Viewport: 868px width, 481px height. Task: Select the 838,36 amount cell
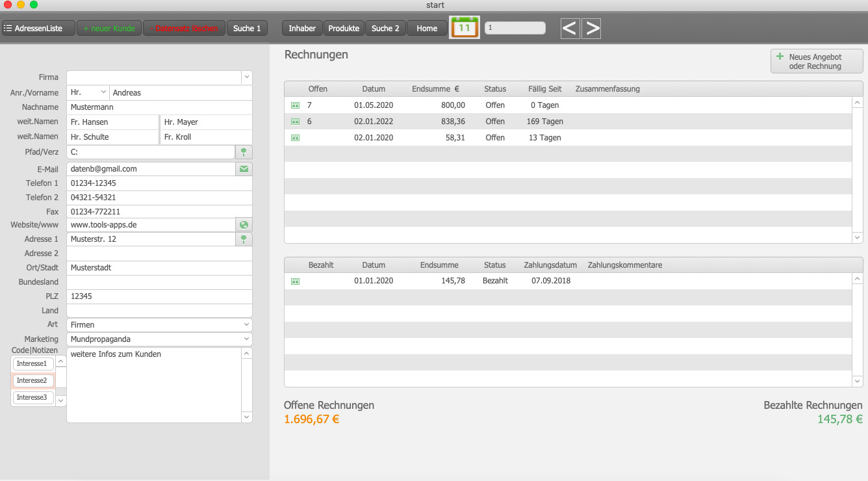[x=452, y=122]
